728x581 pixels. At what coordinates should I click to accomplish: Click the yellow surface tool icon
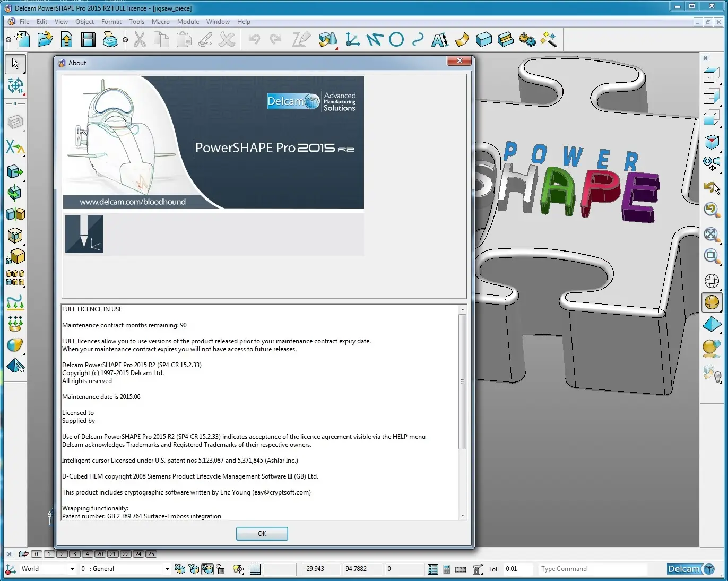click(x=462, y=40)
